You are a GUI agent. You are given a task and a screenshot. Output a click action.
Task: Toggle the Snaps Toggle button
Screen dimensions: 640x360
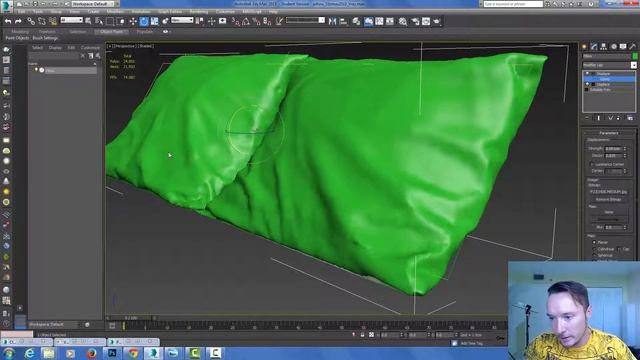click(x=236, y=21)
